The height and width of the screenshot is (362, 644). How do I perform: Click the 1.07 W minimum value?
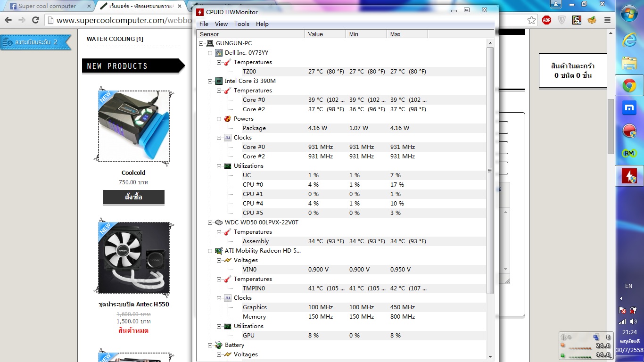359,128
